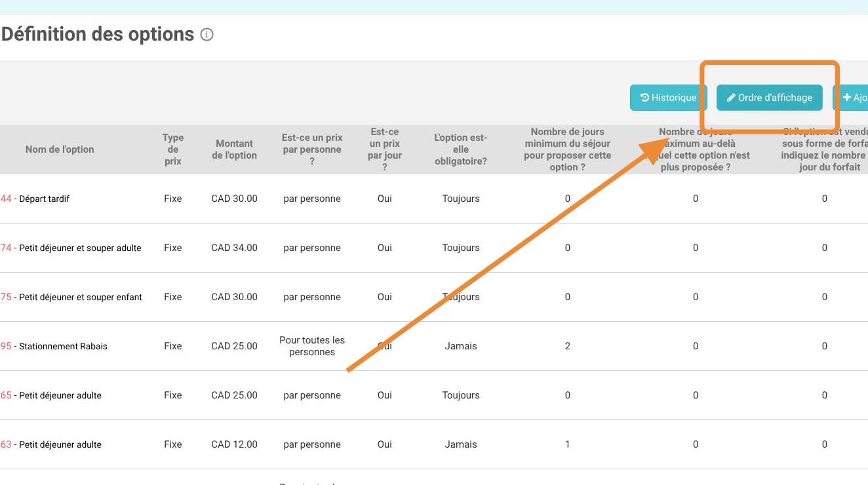Click the Type de prix column header
Viewport: 868px width, 485px height.
tap(173, 149)
